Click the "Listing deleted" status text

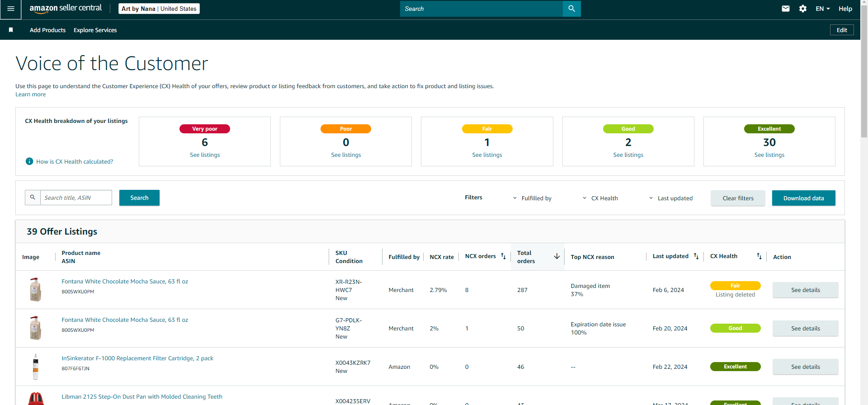pos(735,294)
